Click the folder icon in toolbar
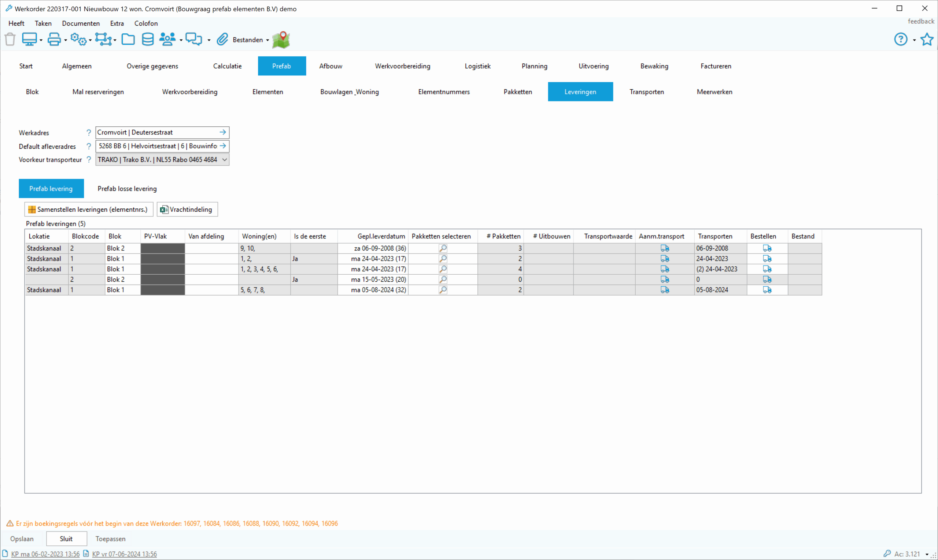 (128, 39)
